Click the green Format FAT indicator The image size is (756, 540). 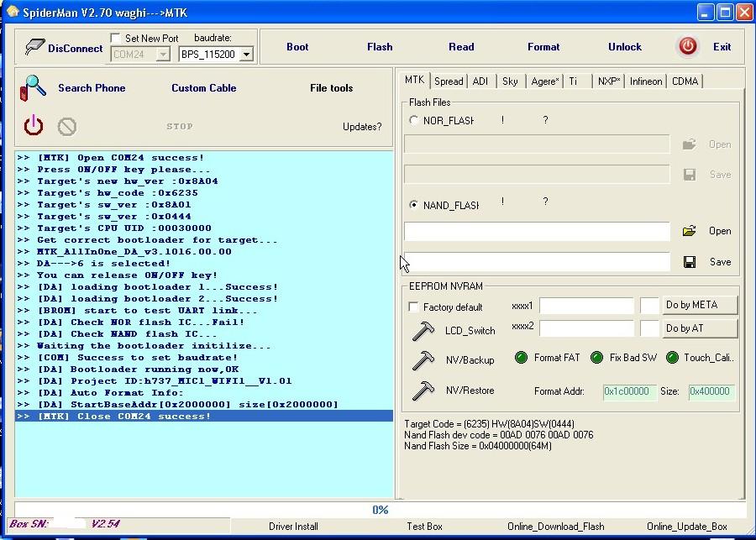coord(521,357)
